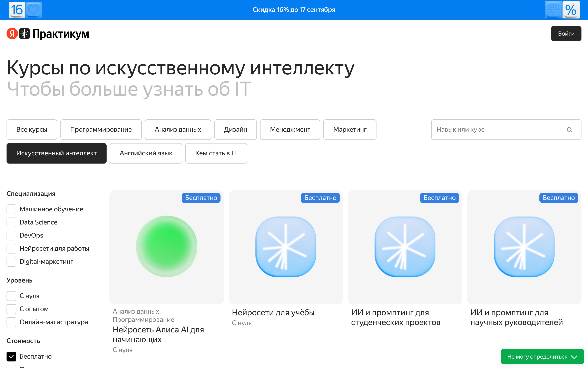
Task: Open the scientific supervisors course image
Action: coord(524,247)
